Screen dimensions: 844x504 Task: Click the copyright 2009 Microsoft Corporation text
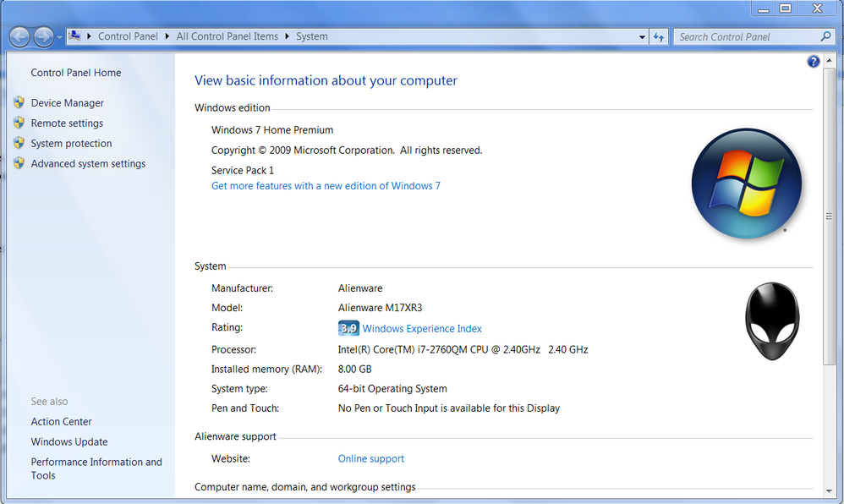[x=347, y=151]
